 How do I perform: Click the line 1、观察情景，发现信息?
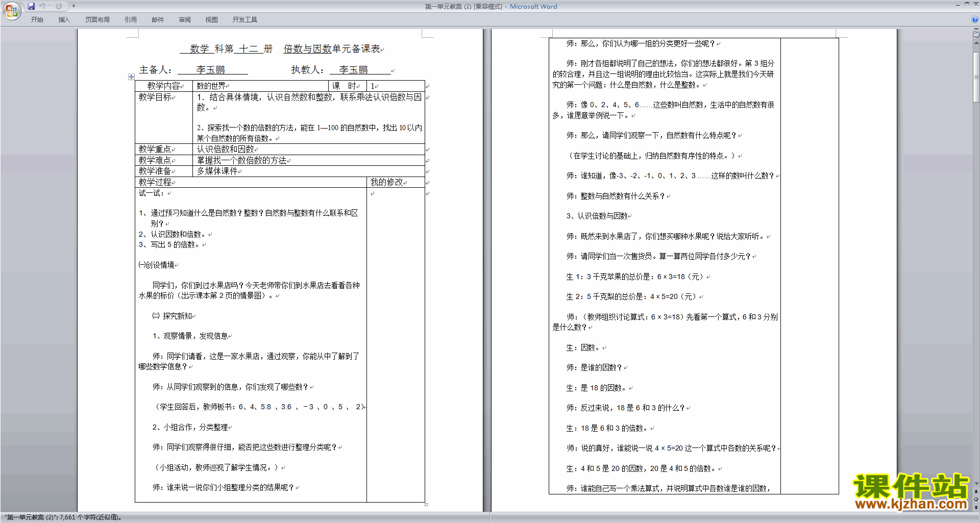tap(190, 336)
